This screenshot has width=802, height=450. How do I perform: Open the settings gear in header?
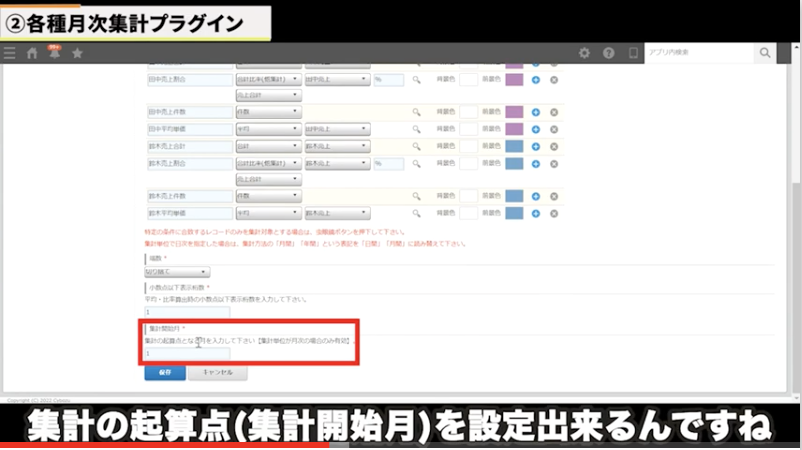click(584, 53)
